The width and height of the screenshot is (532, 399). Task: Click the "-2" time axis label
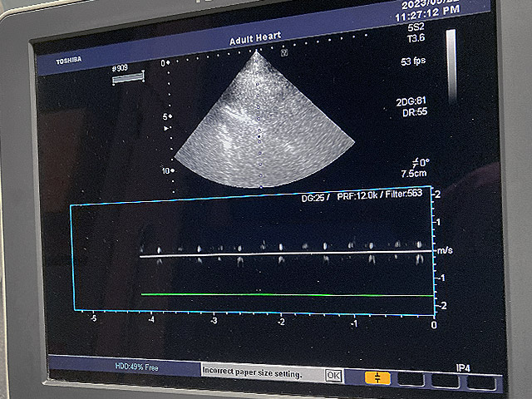281,322
